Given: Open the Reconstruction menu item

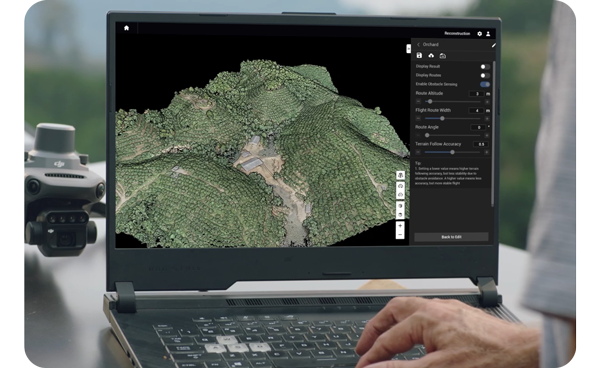Looking at the screenshot, I should [x=457, y=34].
